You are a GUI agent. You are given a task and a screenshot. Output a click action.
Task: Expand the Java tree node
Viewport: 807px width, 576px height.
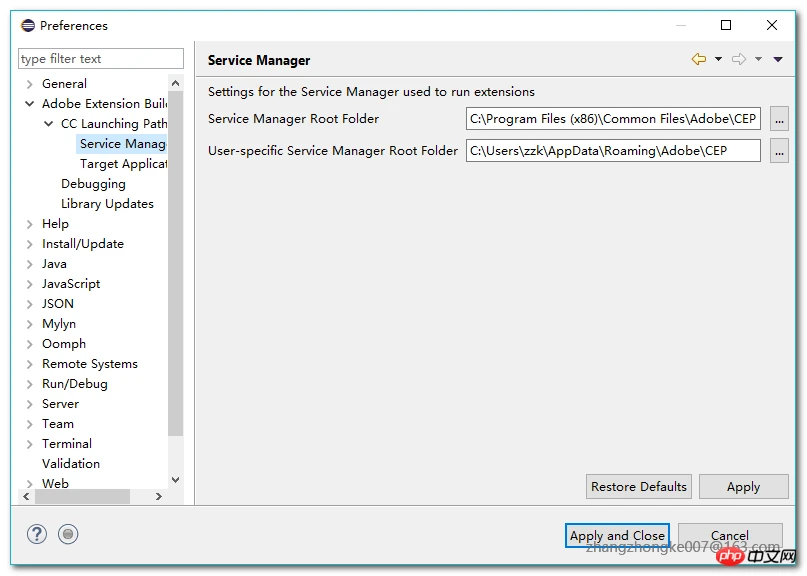pyautogui.click(x=29, y=264)
